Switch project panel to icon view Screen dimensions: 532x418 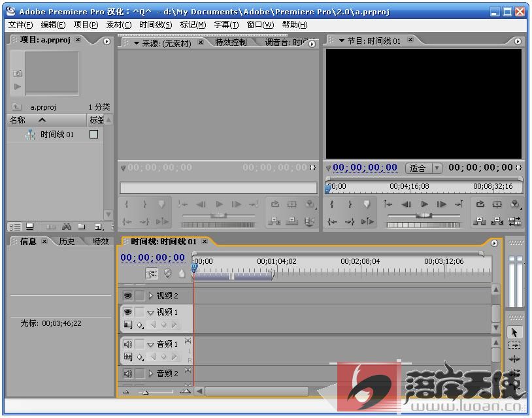pyautogui.click(x=30, y=227)
